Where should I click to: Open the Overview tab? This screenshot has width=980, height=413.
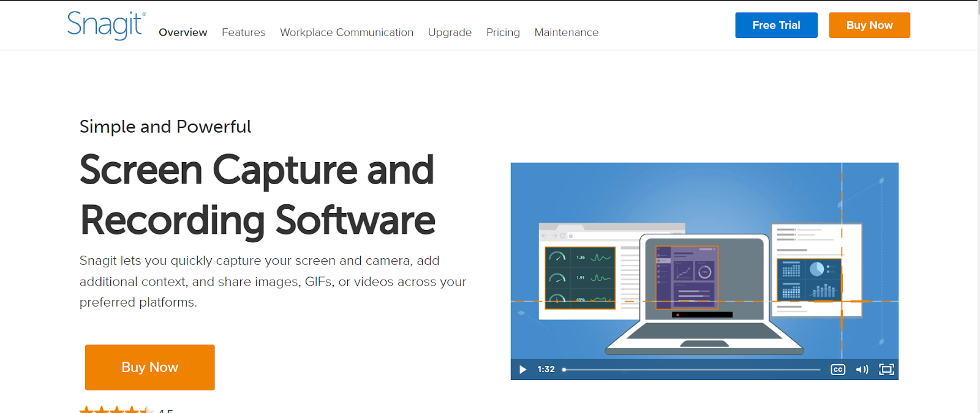coord(183,32)
